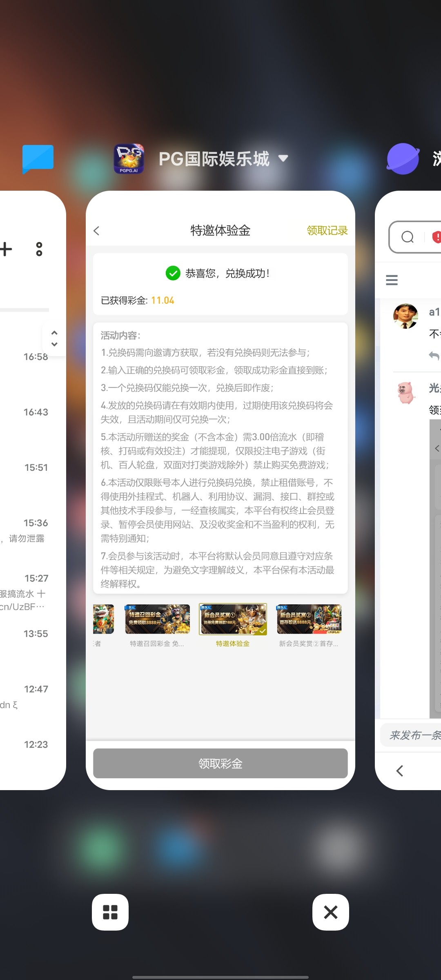This screenshot has height=980, width=441.
Task: Clear all recent apps with X
Action: pyautogui.click(x=330, y=912)
